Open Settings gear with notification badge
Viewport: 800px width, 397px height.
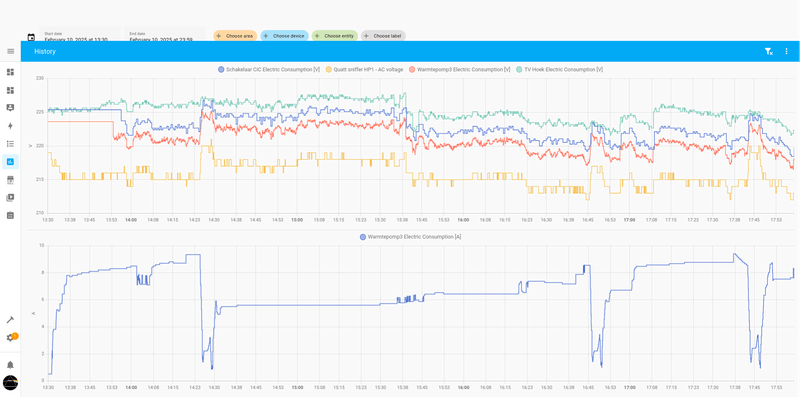point(10,338)
